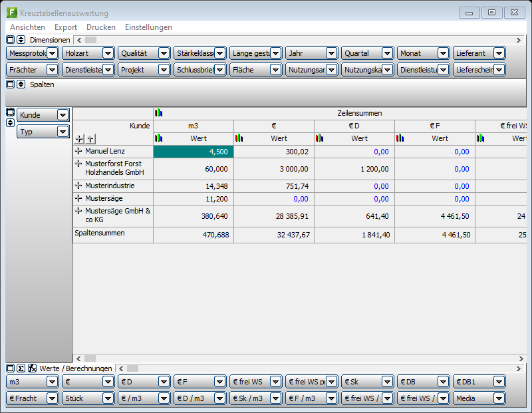
Task: Click the fx formula icon in Werte panel
Action: pos(32,368)
